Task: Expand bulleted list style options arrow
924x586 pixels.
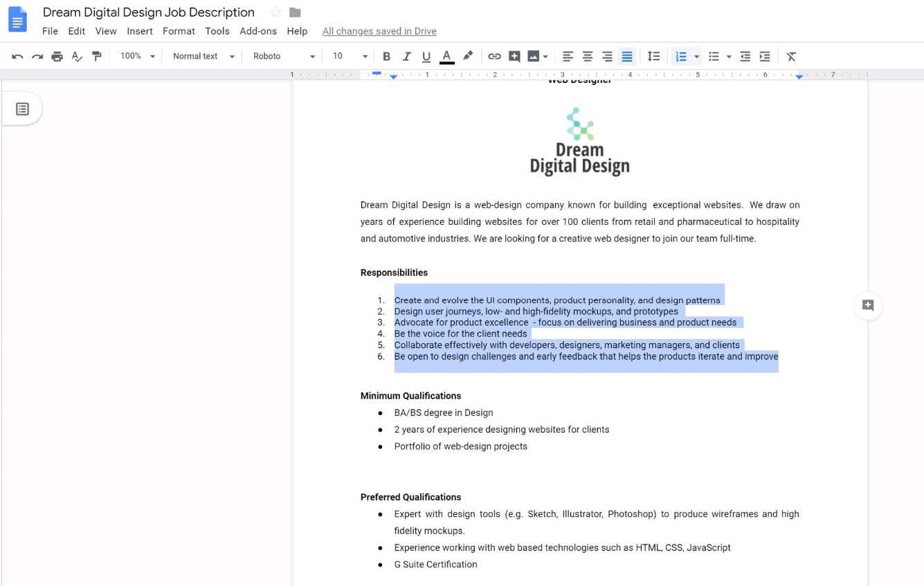Action: pyautogui.click(x=729, y=57)
